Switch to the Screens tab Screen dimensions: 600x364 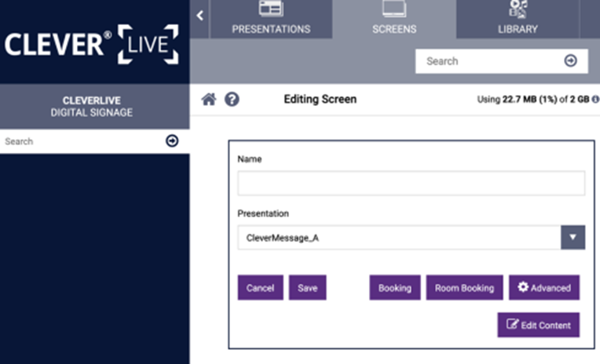[x=394, y=19]
